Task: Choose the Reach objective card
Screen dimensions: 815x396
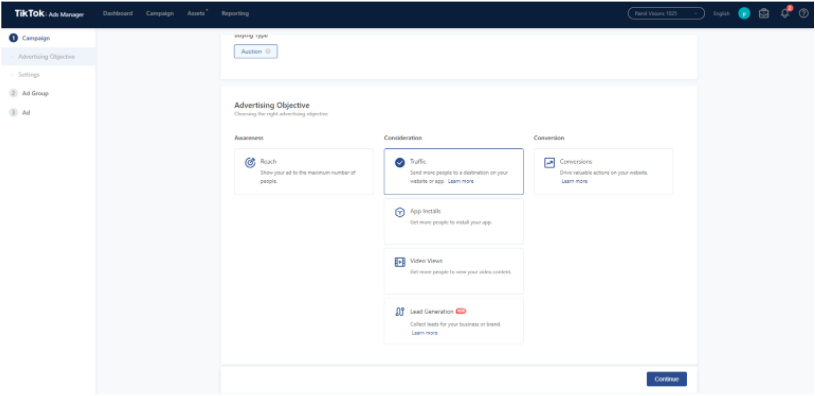Action: pos(304,171)
